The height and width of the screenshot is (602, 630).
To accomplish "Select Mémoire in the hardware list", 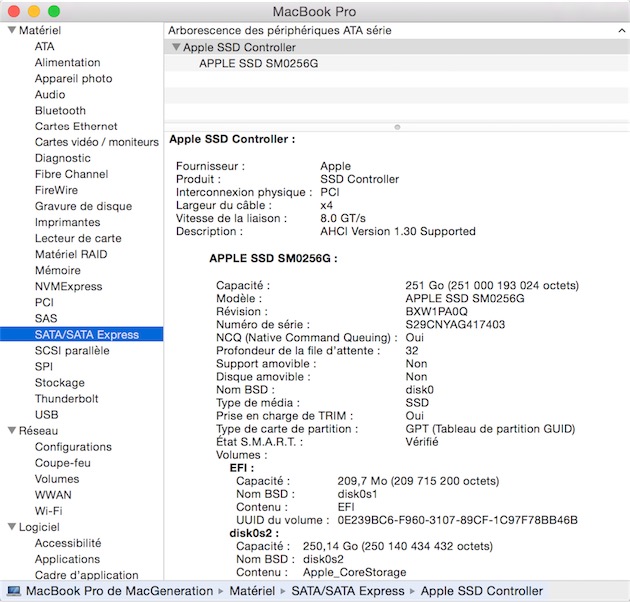I will click(57, 271).
